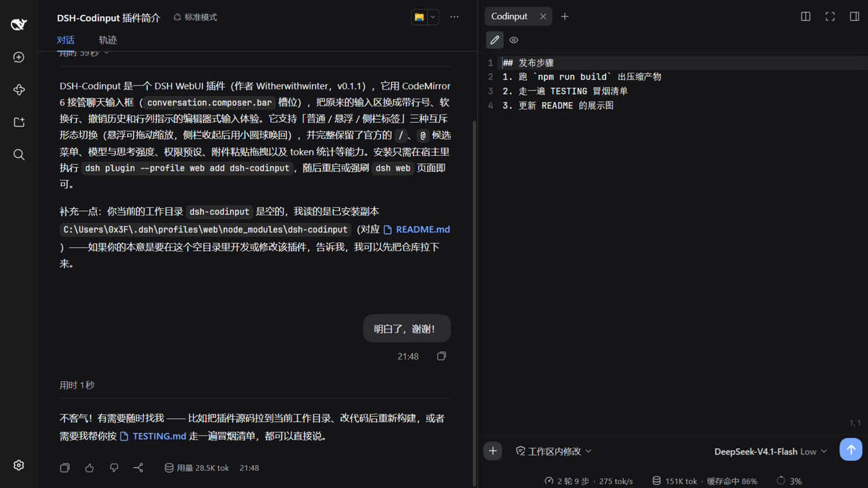The height and width of the screenshot is (488, 868).
Task: Open the TESTING.md file link
Action: [153, 436]
